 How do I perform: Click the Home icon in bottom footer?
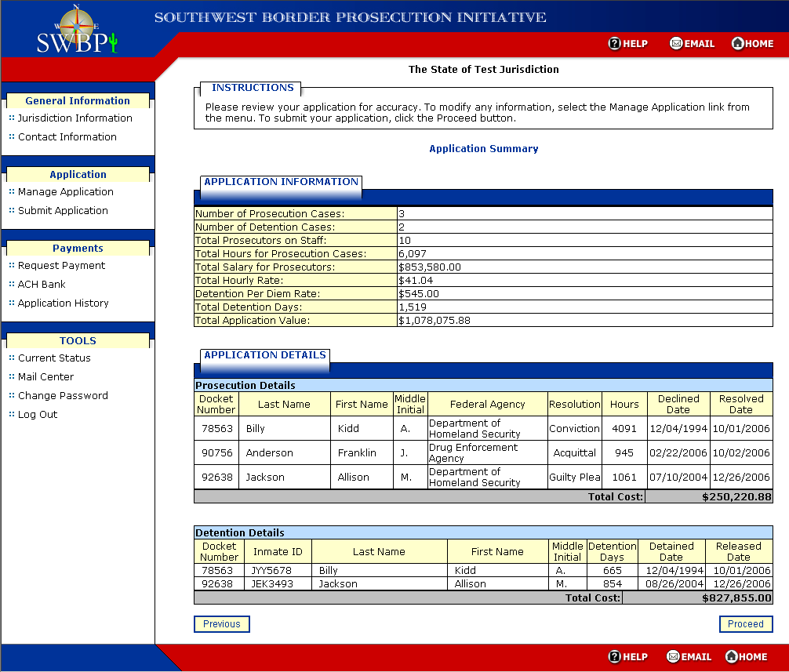732,656
